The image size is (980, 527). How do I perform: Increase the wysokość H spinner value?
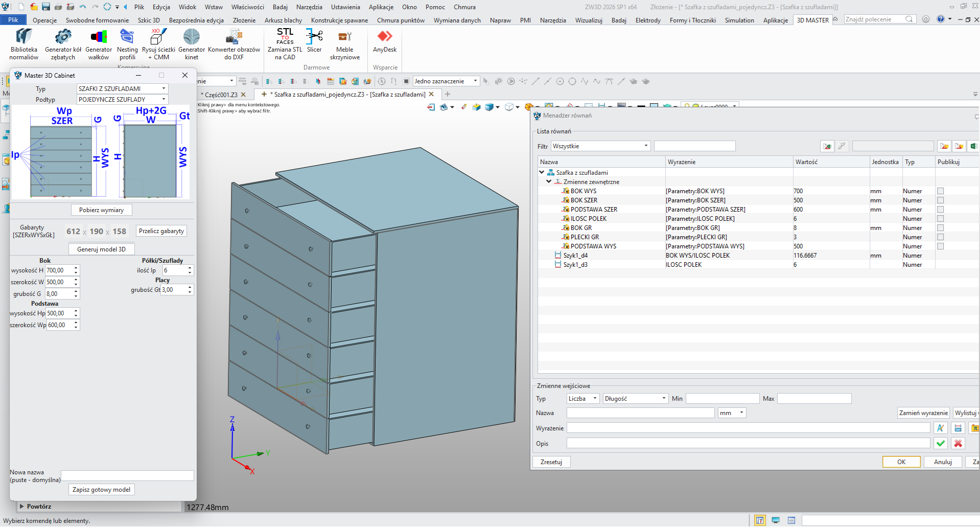[x=76, y=267]
